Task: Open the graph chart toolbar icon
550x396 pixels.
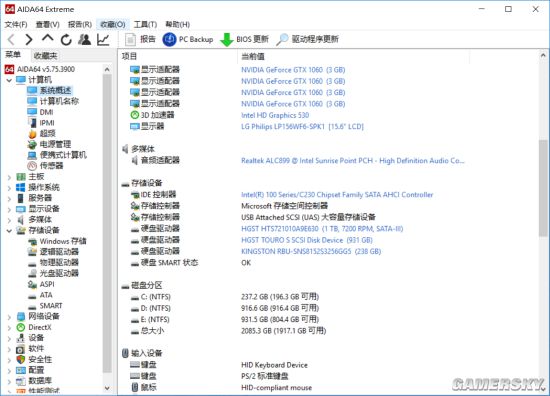Action: tap(103, 39)
